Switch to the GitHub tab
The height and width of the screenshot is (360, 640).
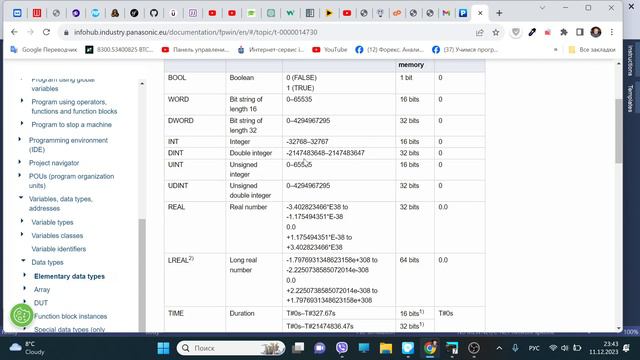(x=153, y=13)
